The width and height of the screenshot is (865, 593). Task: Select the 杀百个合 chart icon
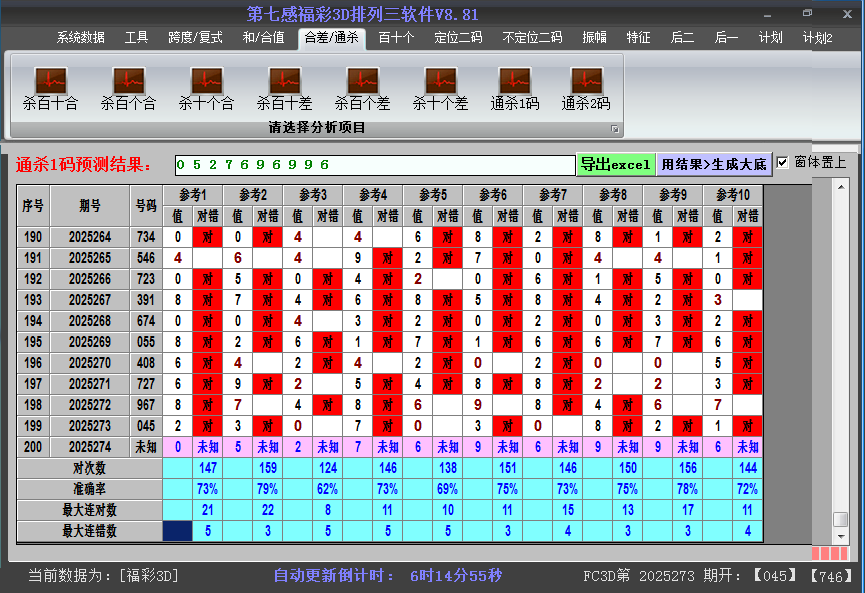pyautogui.click(x=128, y=81)
